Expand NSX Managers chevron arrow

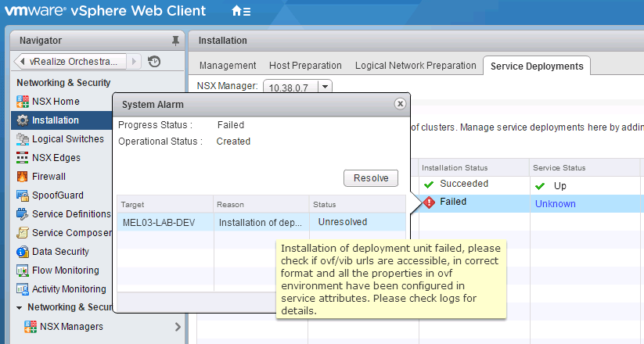pyautogui.click(x=178, y=327)
